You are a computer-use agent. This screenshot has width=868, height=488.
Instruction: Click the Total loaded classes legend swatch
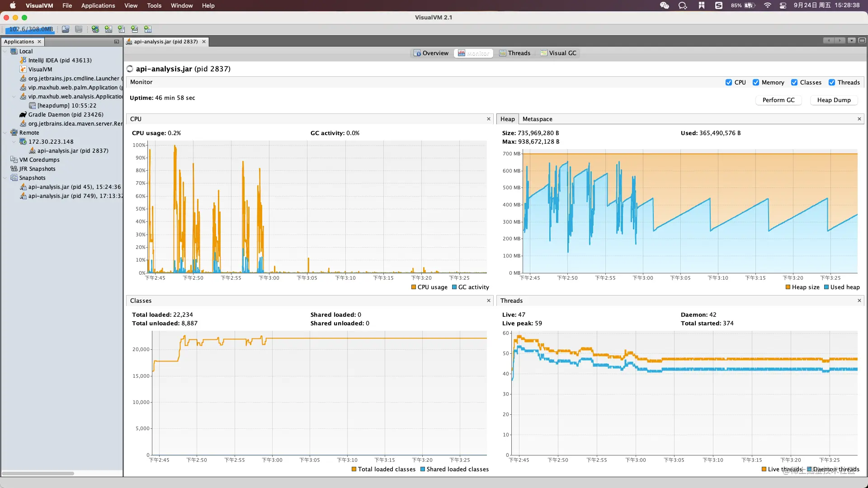pyautogui.click(x=354, y=469)
